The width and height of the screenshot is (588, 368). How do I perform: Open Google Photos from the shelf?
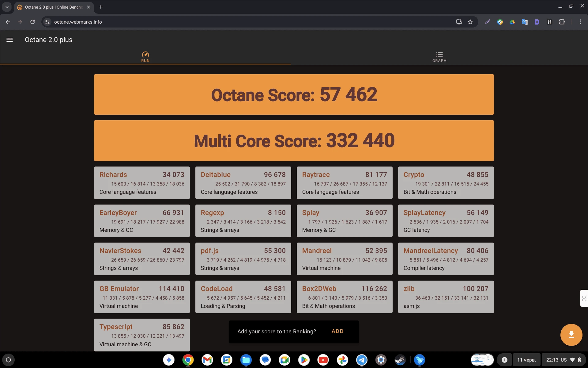point(342,360)
